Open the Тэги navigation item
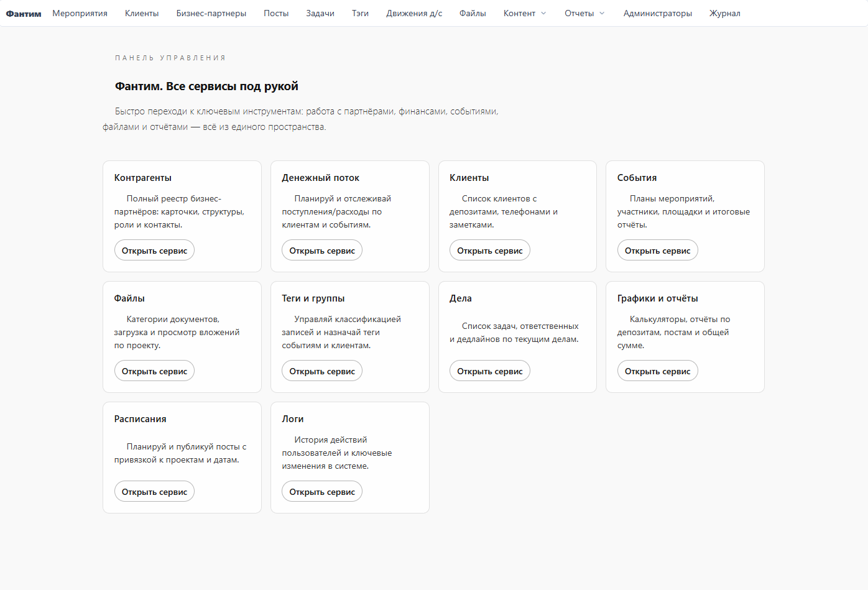Screen dimensions: 868x590 tap(360, 14)
